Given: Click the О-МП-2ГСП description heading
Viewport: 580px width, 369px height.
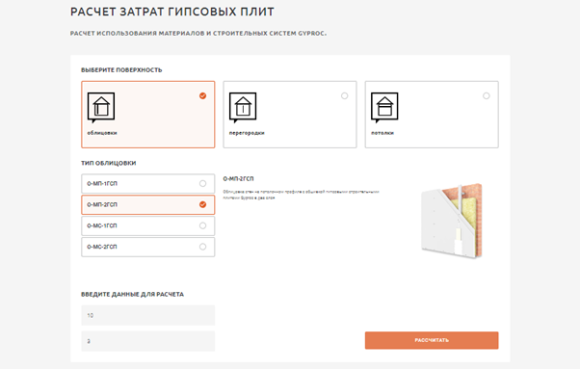Looking at the screenshot, I should point(238,179).
